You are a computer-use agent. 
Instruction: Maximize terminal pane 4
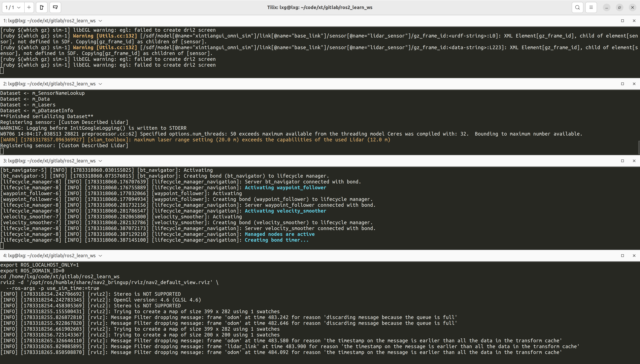(x=623, y=255)
